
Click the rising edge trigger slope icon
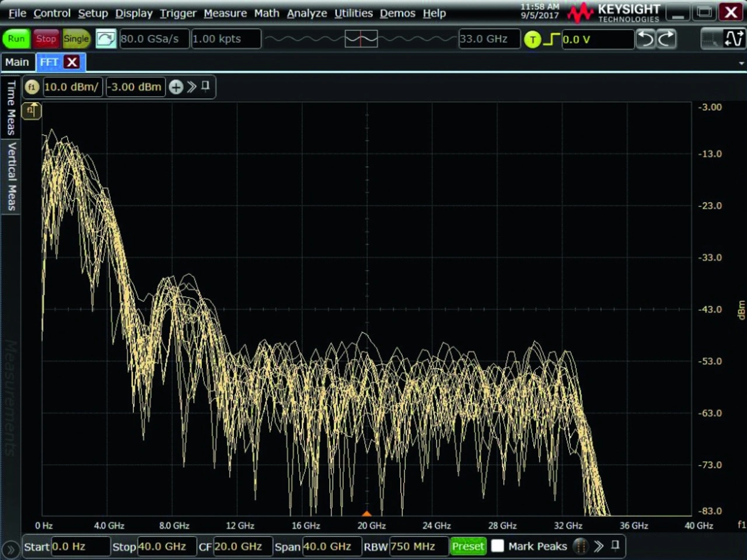tap(551, 39)
